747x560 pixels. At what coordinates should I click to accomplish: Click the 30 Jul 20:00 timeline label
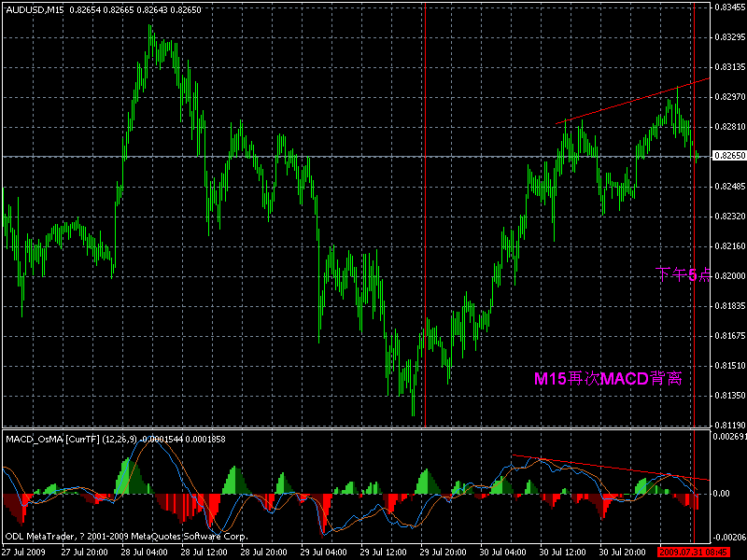coord(621,551)
